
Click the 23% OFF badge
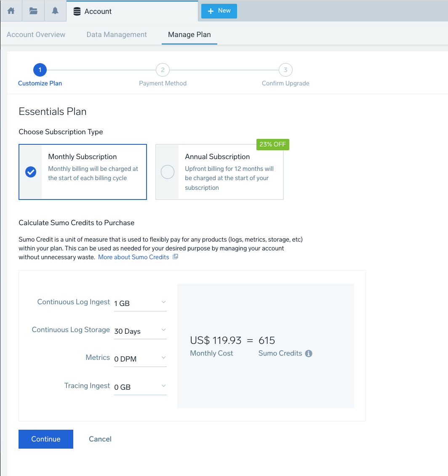(272, 144)
